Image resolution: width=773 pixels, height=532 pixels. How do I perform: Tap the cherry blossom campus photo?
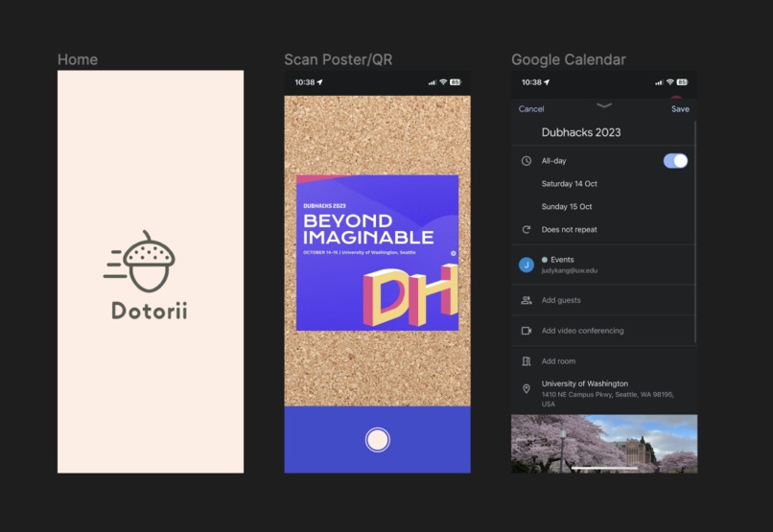(x=604, y=444)
